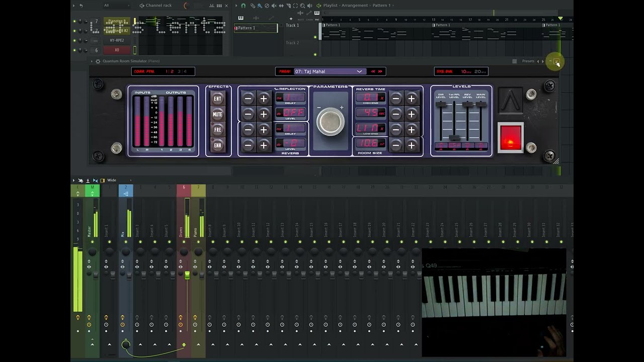
Task: Click the ENT effects button
Action: 218,99
